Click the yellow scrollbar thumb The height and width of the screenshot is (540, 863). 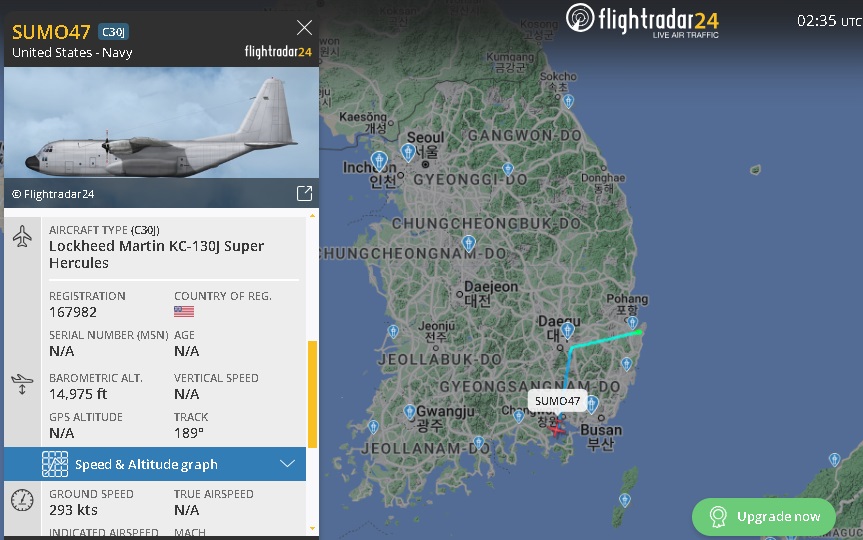(x=312, y=394)
